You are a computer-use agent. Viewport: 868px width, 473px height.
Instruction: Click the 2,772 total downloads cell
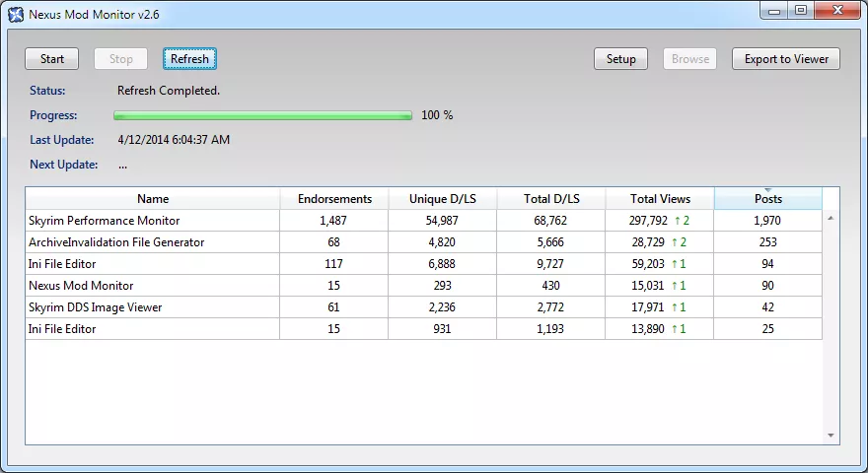[550, 307]
